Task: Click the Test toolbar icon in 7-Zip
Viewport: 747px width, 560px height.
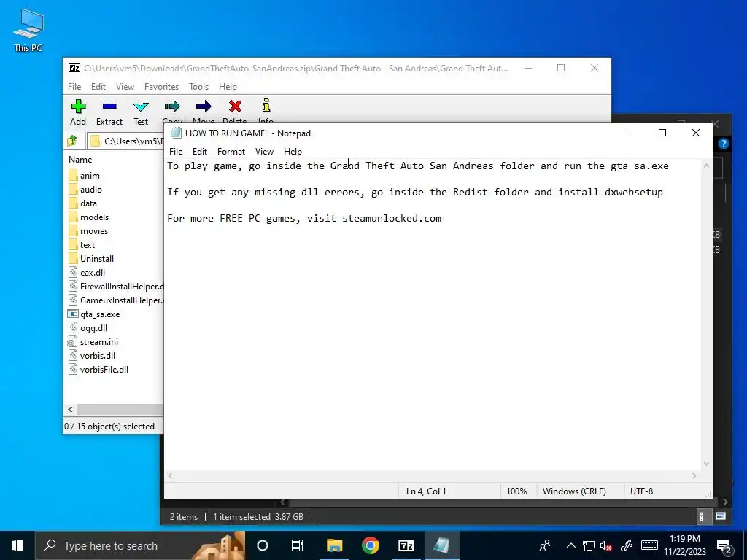Action: [x=141, y=106]
